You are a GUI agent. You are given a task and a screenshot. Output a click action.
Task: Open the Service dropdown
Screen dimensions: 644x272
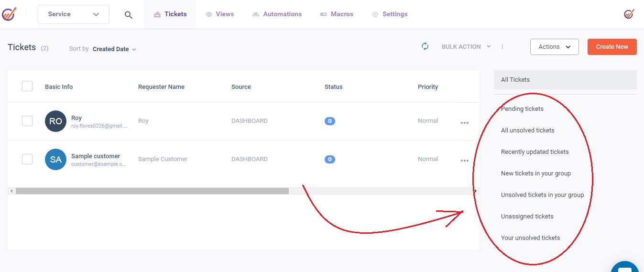[74, 14]
